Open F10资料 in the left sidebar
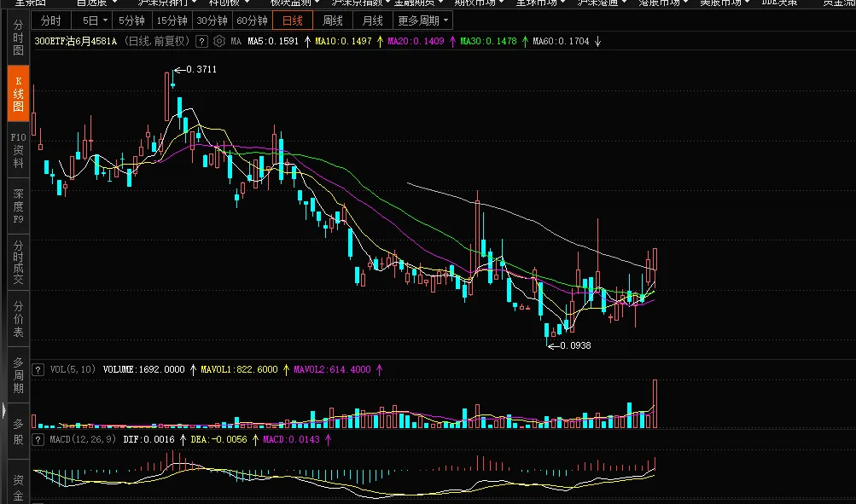This screenshot has width=856, height=504. pos(18,150)
